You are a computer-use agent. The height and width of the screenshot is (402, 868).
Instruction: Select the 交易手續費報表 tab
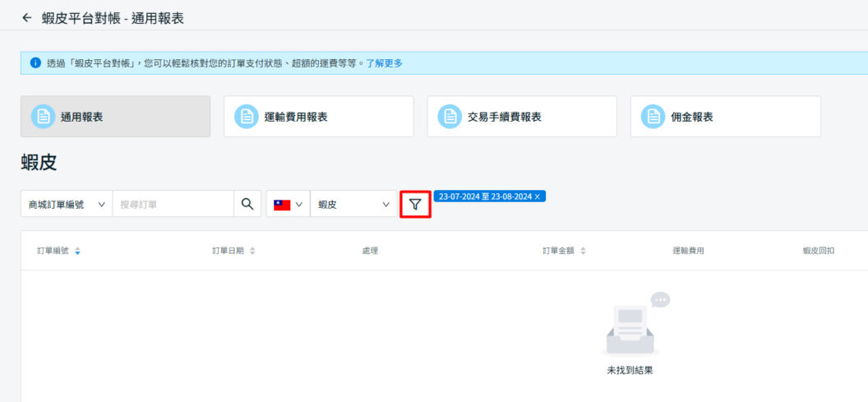[x=521, y=117]
